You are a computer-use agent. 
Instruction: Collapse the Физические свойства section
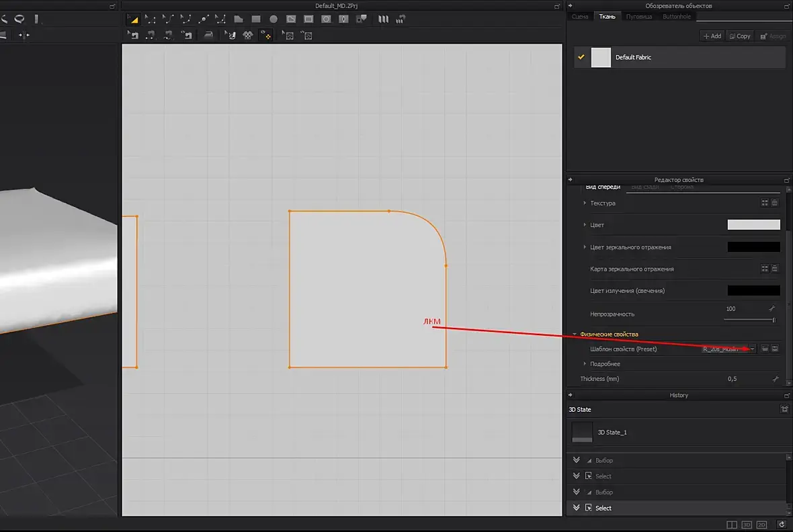tap(575, 334)
